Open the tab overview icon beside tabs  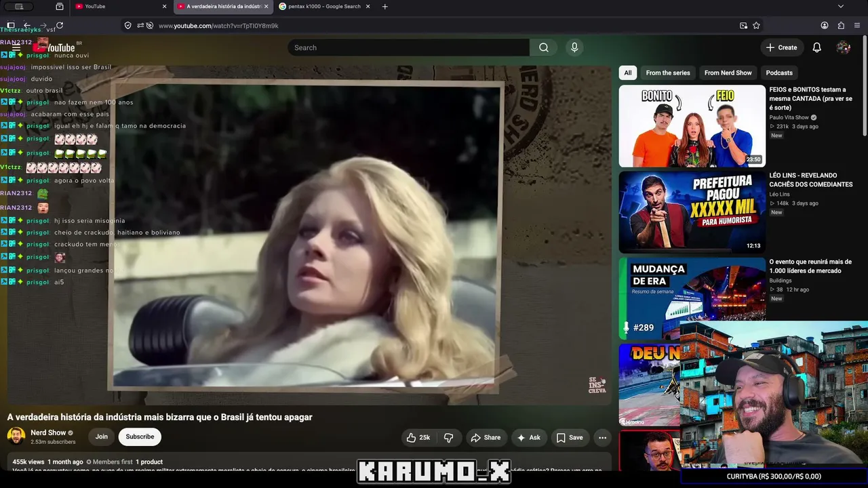pos(60,7)
